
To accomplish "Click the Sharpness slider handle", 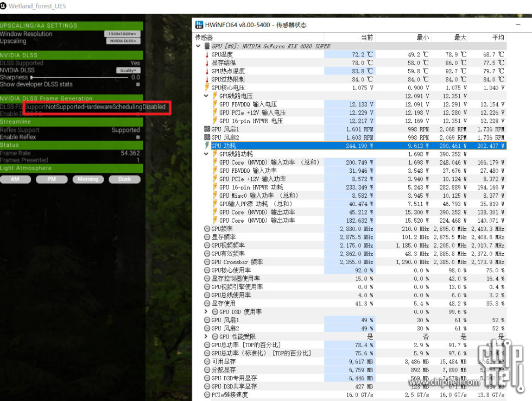I will point(31,77).
